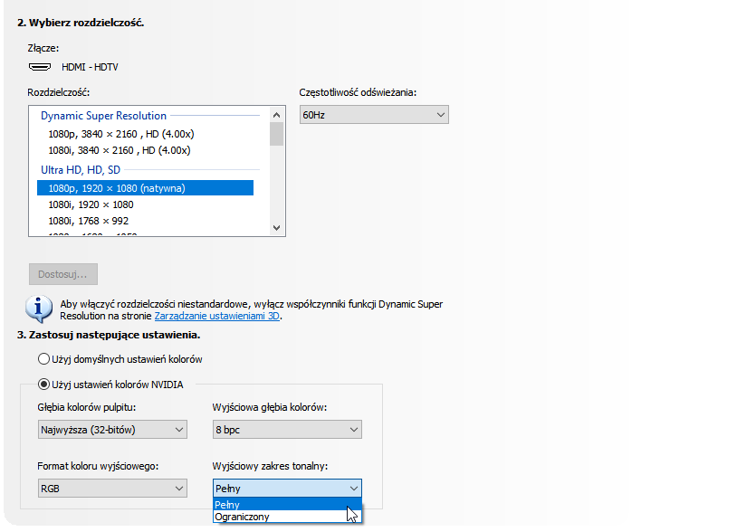756x532 pixels.
Task: Click the Dostosuj button
Action: [x=63, y=274]
